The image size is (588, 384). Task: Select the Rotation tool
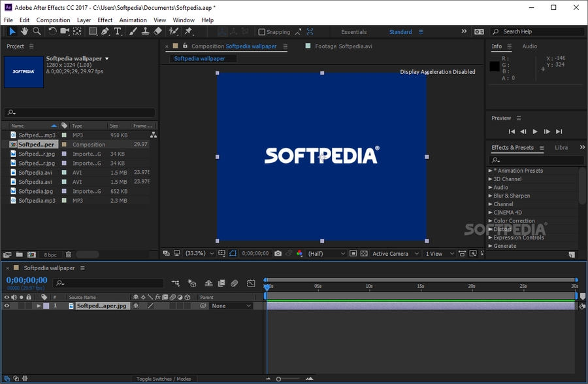(52, 31)
